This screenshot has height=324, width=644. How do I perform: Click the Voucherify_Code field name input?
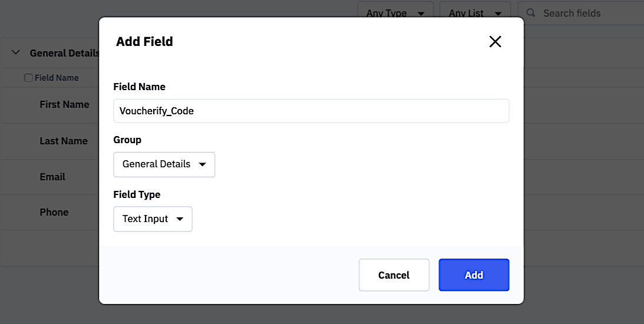point(311,111)
